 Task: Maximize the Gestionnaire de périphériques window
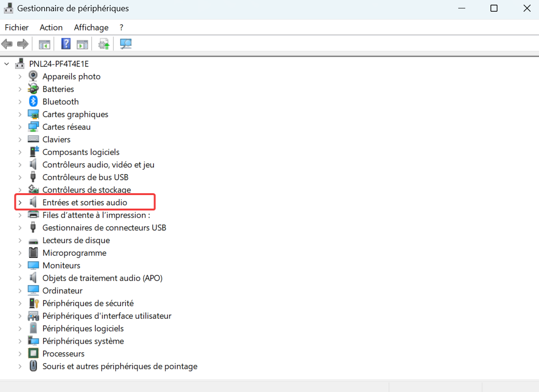pos(494,8)
